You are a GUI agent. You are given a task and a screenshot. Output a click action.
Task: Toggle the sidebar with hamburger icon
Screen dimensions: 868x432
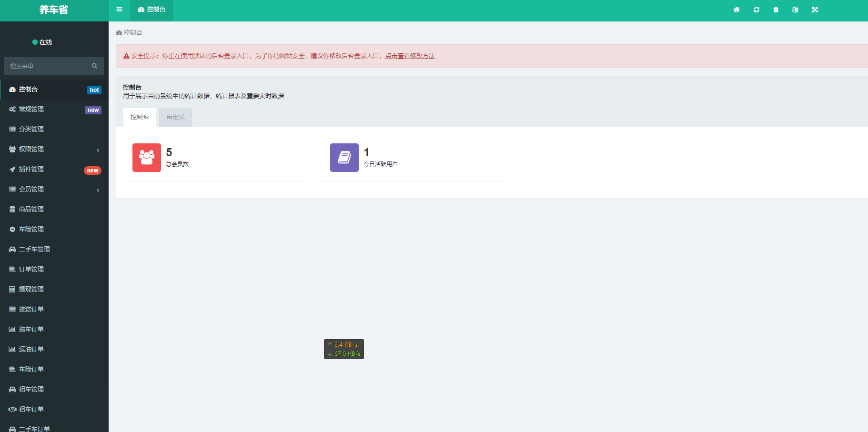coord(119,10)
